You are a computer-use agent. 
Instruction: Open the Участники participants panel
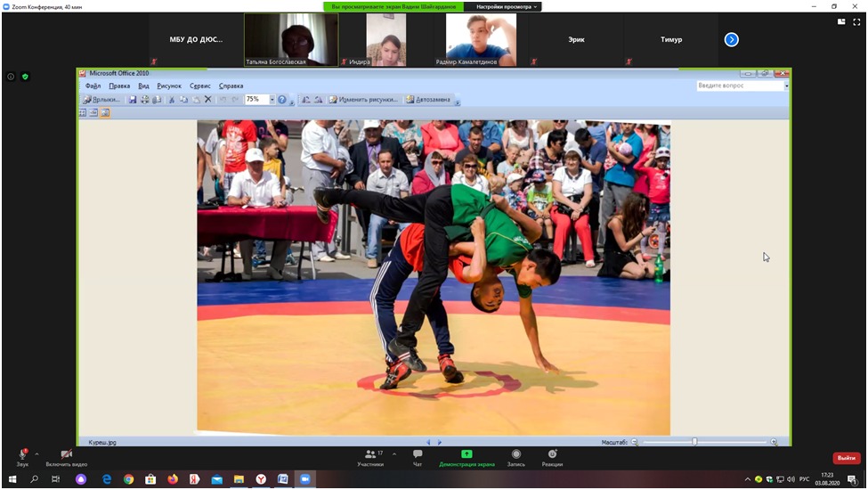pos(370,457)
